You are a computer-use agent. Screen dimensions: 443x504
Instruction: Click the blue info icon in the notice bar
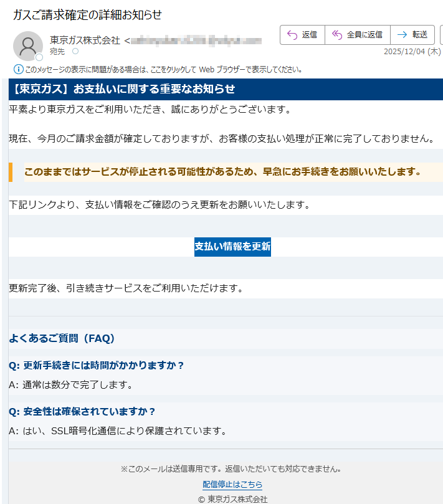[18, 69]
